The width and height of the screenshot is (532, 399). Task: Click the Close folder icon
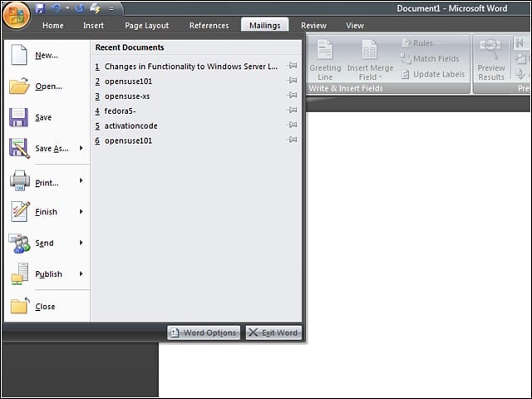coord(19,305)
